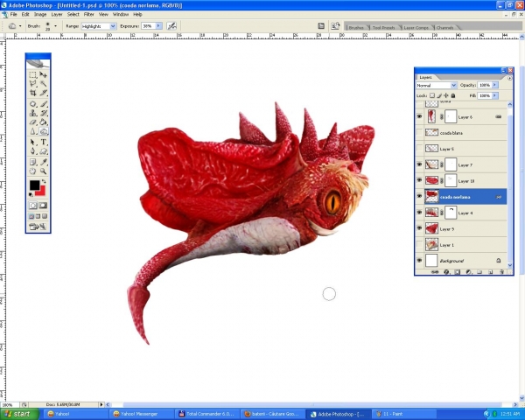
Task: Select the Brush tool
Action: pyautogui.click(x=43, y=104)
